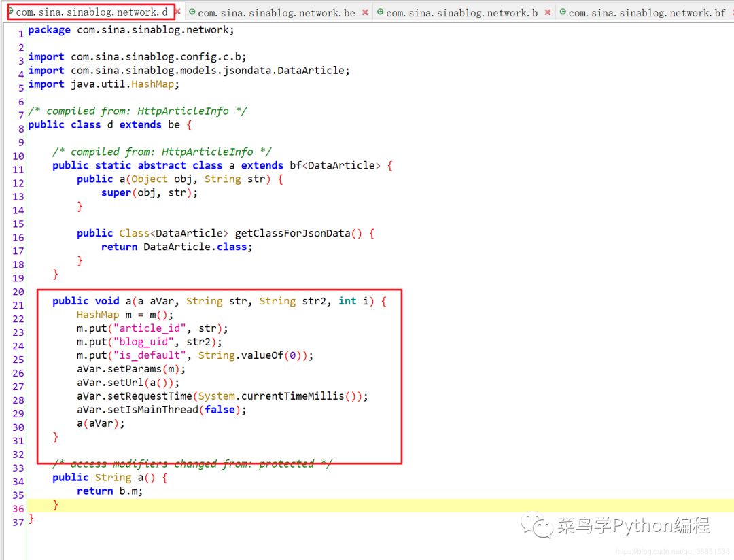Click the package name com.sina.sinablog.network on line 1

[153, 30]
